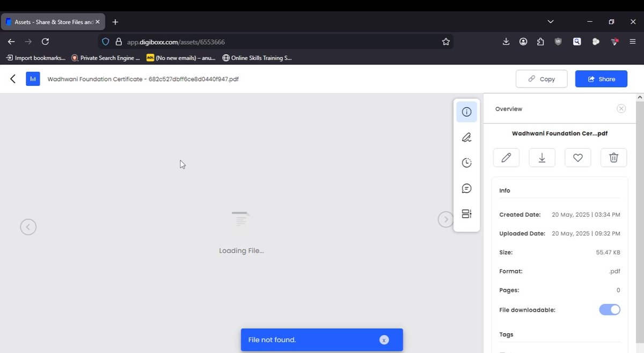Image resolution: width=644 pixels, height=353 pixels.
Task: Open the comments bubble icon
Action: tap(466, 188)
